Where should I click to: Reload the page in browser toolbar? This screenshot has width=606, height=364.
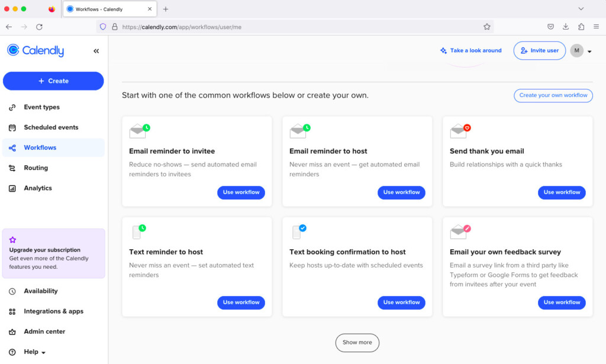click(39, 27)
